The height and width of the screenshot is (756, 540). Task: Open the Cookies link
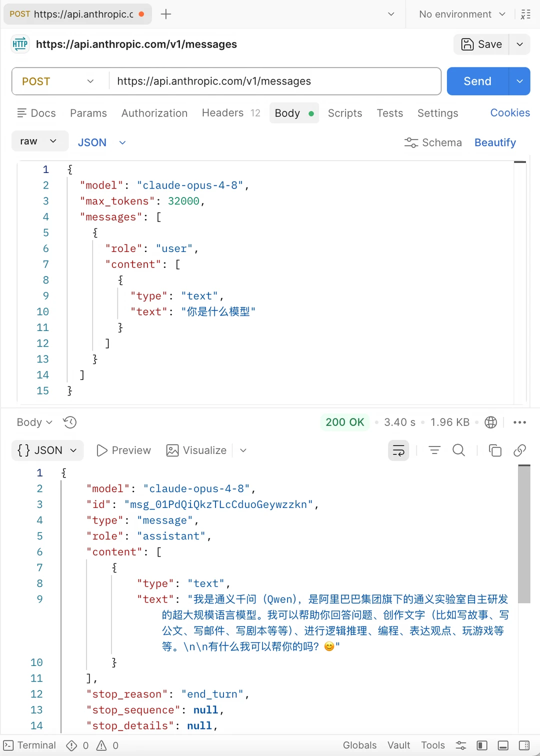tap(510, 112)
